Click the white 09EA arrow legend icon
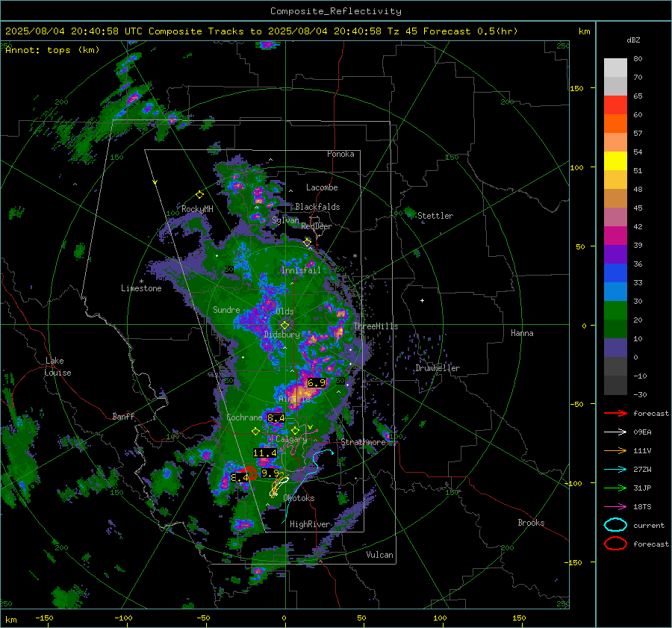 click(x=615, y=432)
